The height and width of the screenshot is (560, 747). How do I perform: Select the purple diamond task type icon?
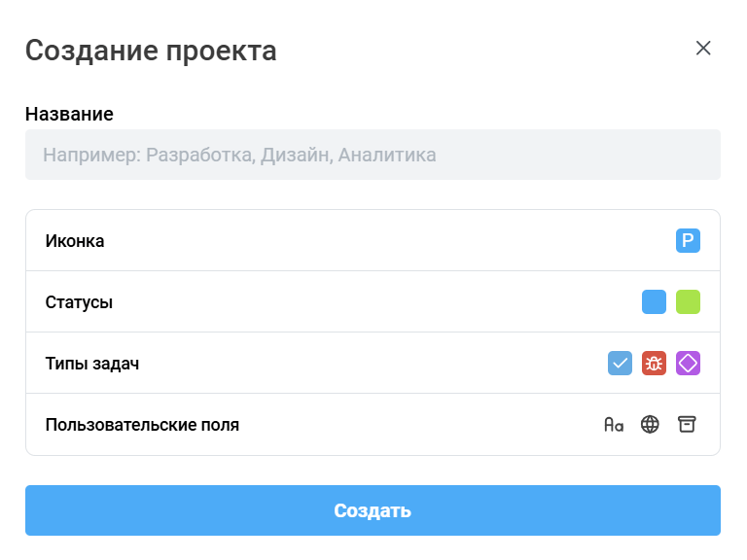pyautogui.click(x=688, y=364)
